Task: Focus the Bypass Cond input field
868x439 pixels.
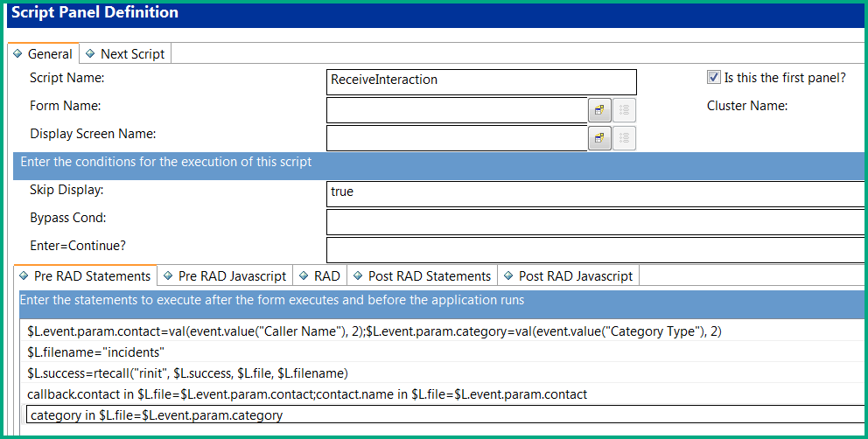Action: [x=595, y=221]
